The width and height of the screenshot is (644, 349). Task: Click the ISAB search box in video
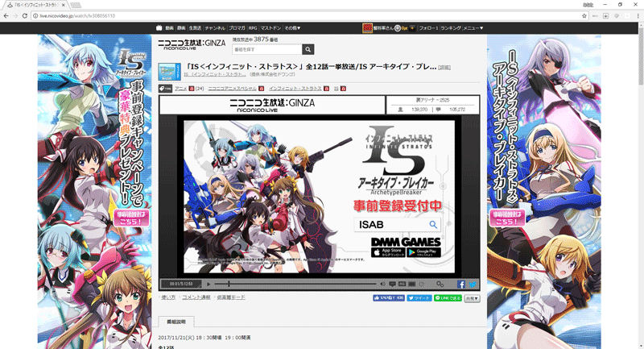click(x=397, y=224)
